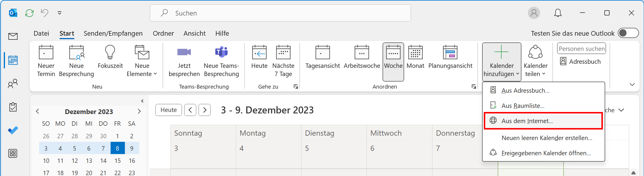Open the Ansicht ribbon tab
This screenshot has width=644, height=176.
(194, 33)
